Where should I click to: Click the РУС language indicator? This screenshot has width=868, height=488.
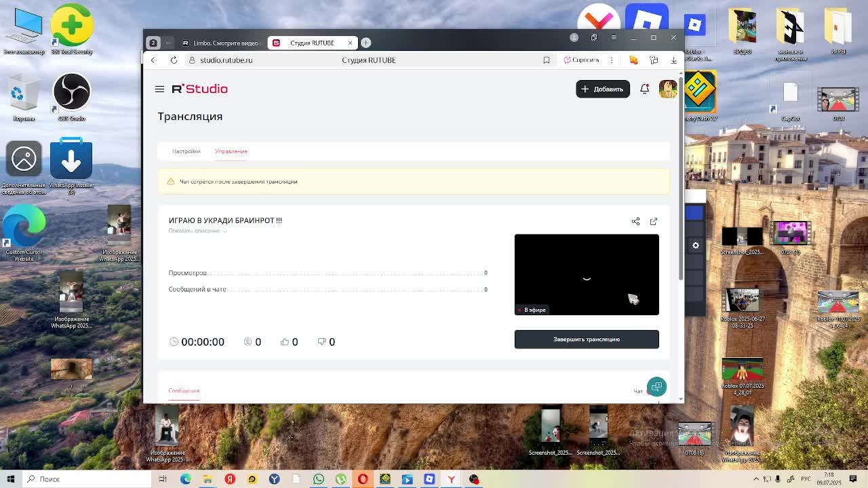click(807, 479)
